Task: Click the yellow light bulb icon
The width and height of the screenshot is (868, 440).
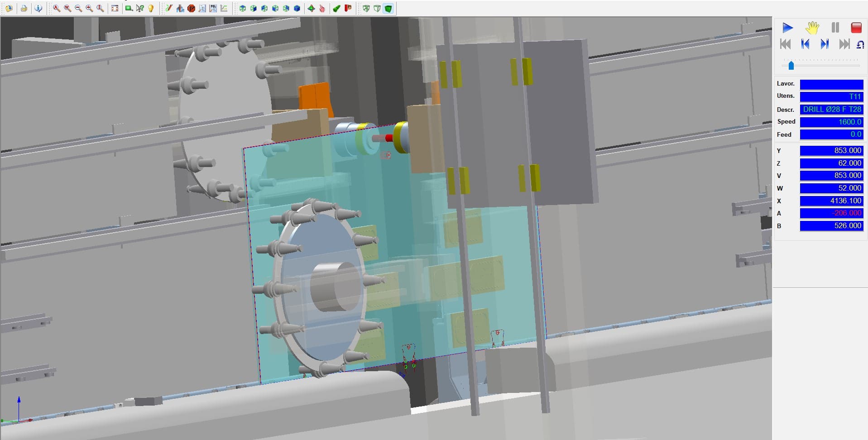Action: pos(151,8)
